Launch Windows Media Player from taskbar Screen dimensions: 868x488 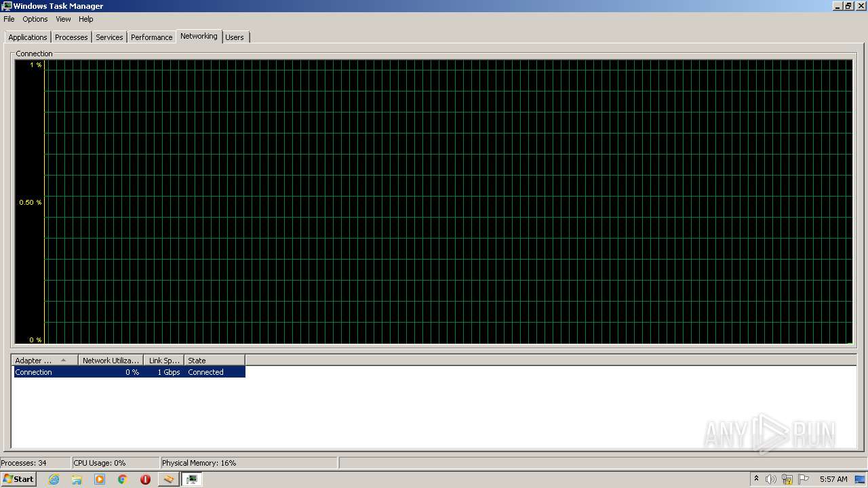100,479
